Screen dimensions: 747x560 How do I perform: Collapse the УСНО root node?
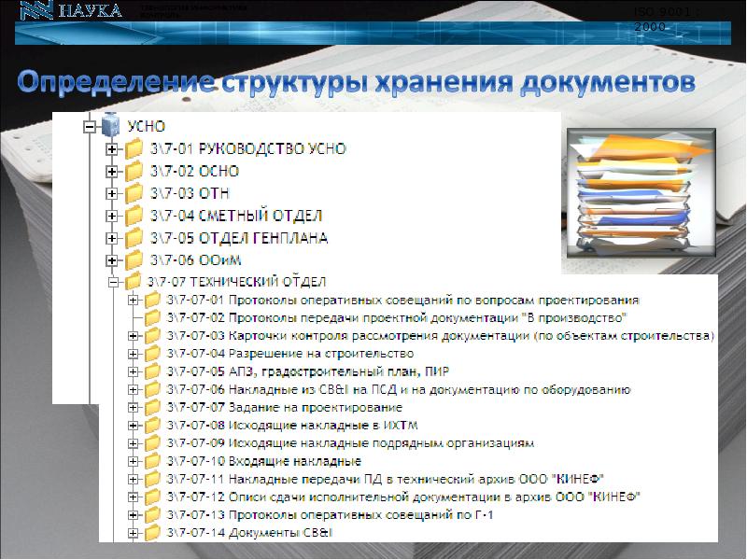click(x=89, y=127)
